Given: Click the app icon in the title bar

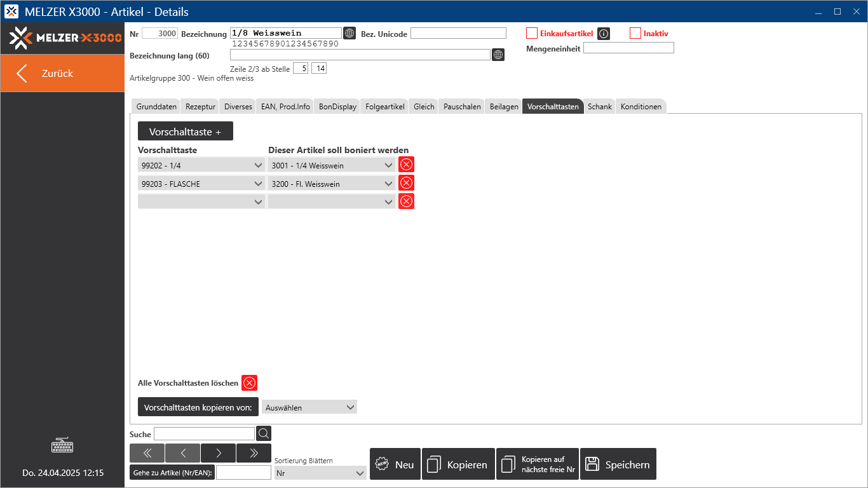Looking at the screenshot, I should [x=11, y=11].
